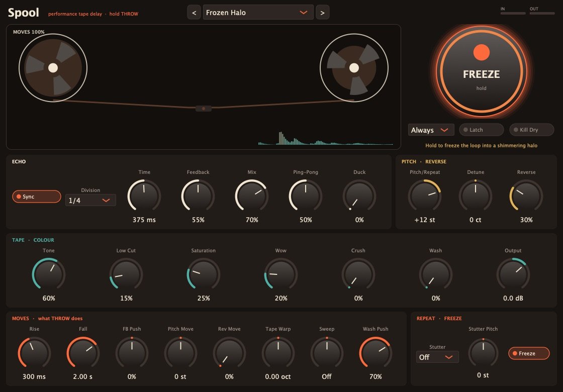Click the 0.0 dB Output value
This screenshot has height=392, width=563.
(x=513, y=298)
